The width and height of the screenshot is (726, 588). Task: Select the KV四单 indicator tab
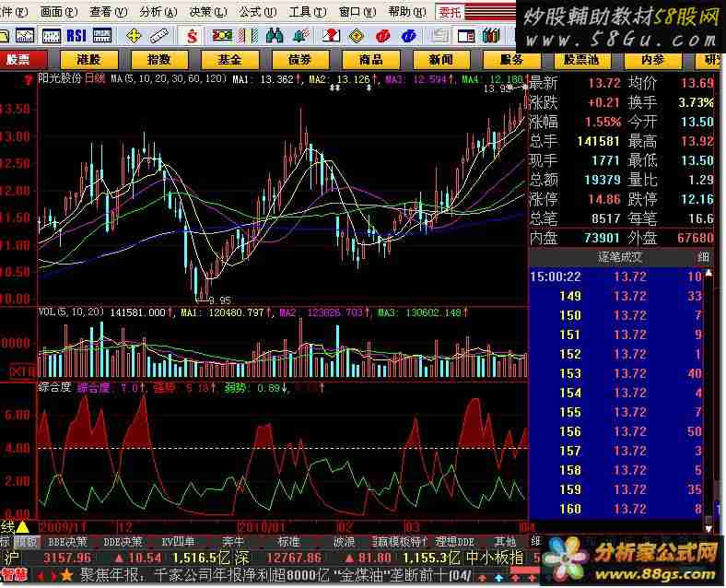178,541
